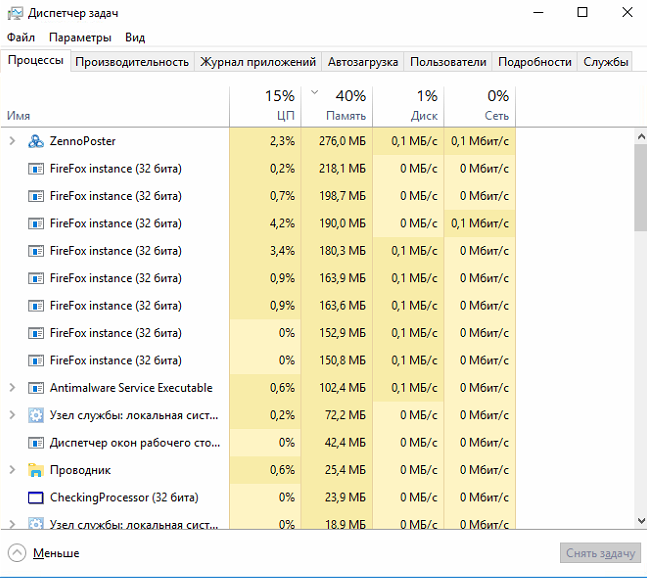This screenshot has width=647, height=578.
Task: Expand the ZennoPoster process group
Action: point(12,141)
